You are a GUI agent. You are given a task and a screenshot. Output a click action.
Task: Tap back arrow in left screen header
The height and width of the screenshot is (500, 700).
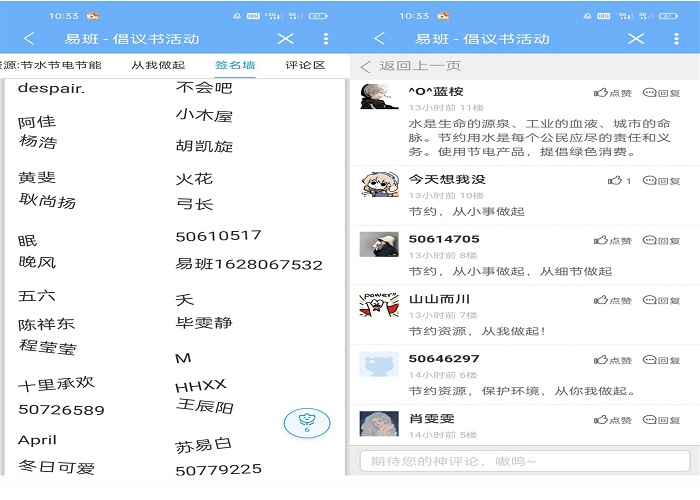(29, 39)
